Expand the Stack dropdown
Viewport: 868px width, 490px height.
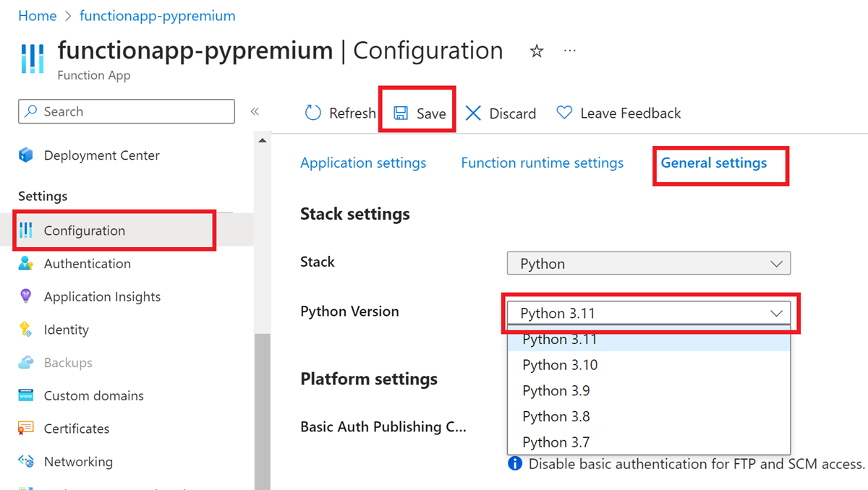pos(648,264)
